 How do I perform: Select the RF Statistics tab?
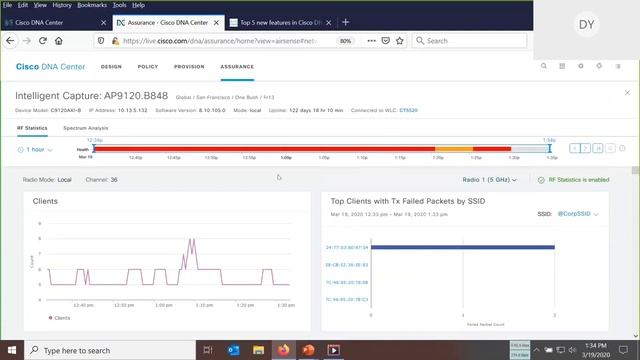(32, 128)
